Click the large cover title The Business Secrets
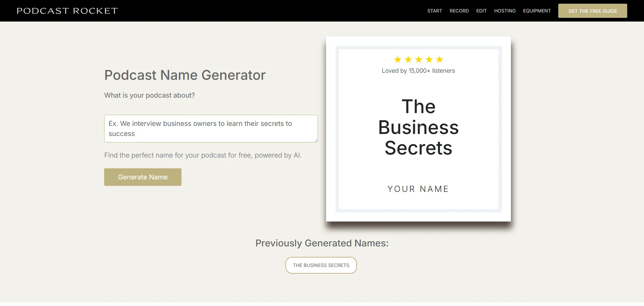Viewport: 644px width, 306px height. [x=418, y=127]
